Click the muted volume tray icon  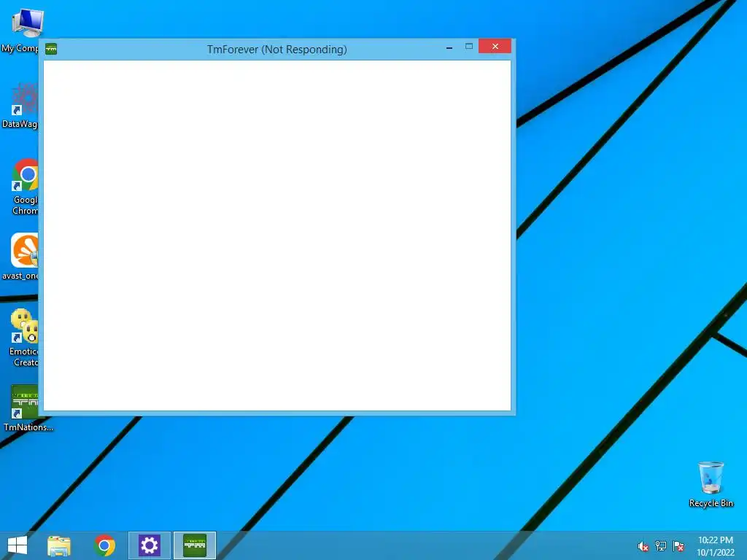(643, 546)
